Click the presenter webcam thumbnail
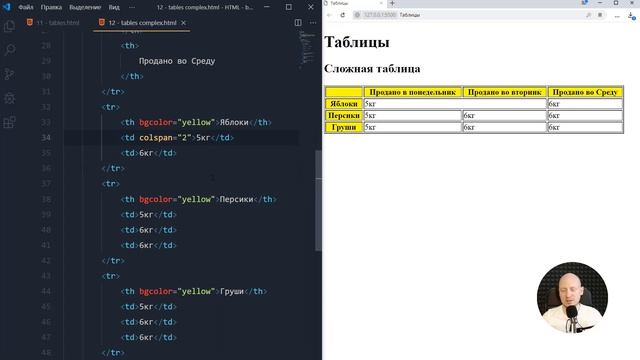 [572, 298]
